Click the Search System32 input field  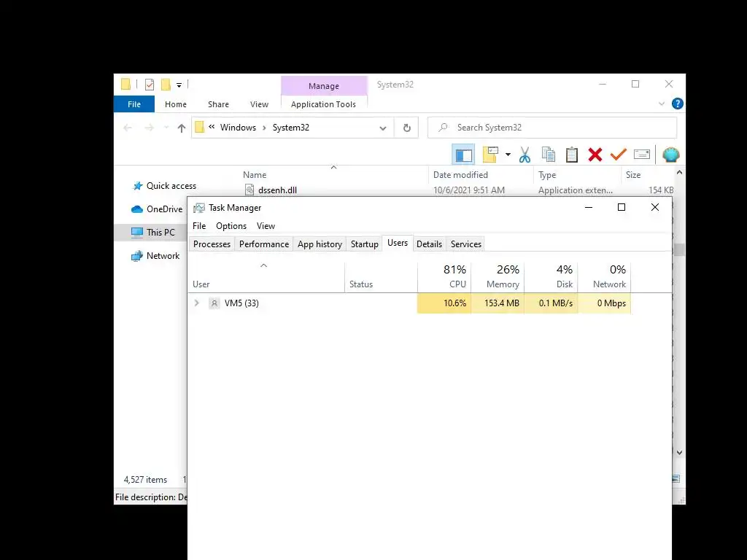pos(552,128)
